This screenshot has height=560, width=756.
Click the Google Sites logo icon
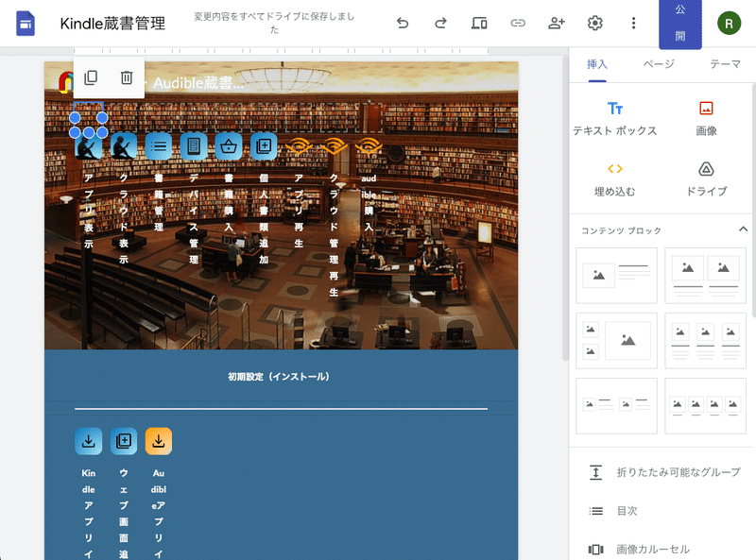[26, 23]
